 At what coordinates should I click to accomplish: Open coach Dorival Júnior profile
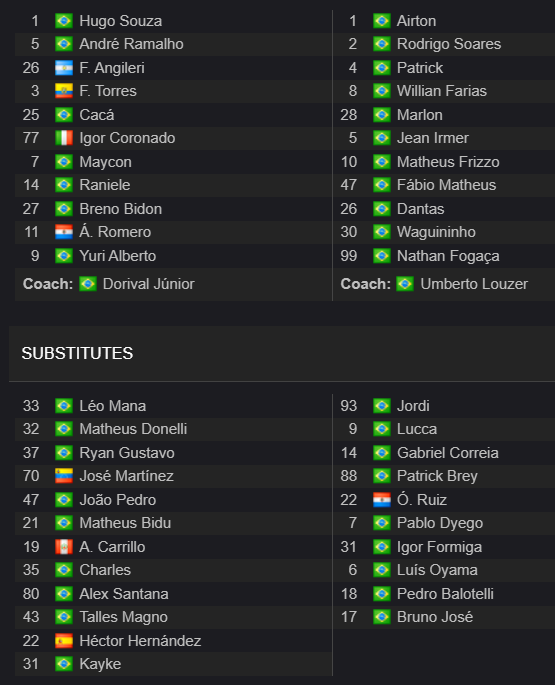click(149, 284)
